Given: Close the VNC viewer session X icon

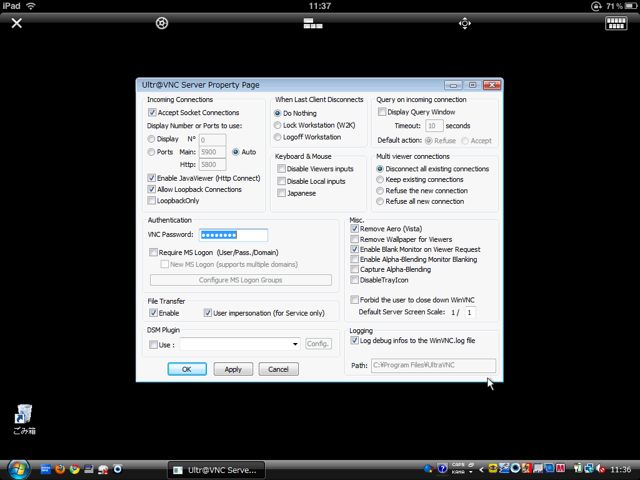Looking at the screenshot, I should click(x=17, y=23).
